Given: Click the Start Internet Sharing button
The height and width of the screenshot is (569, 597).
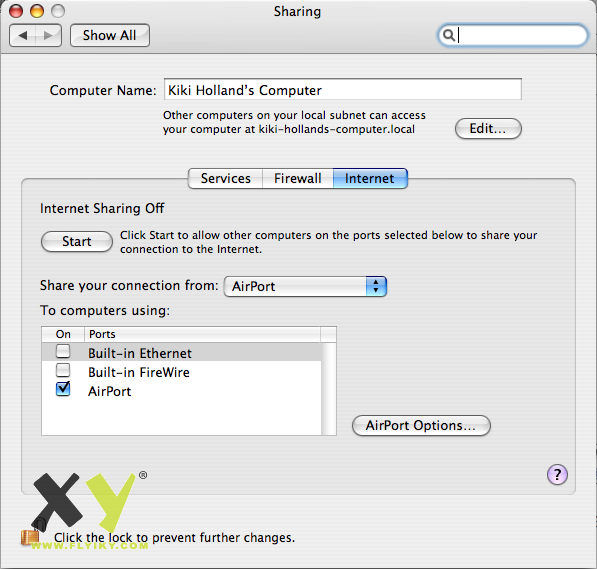Looking at the screenshot, I should click(77, 241).
